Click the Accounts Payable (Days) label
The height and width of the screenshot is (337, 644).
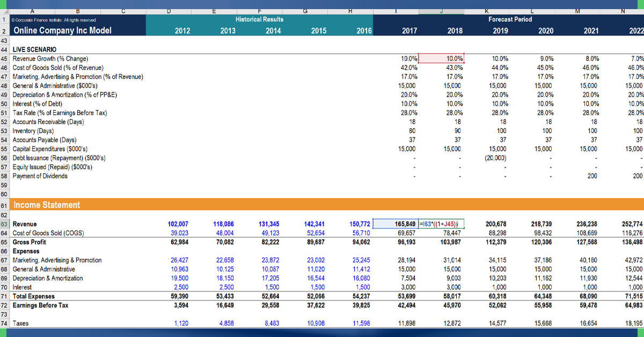tap(43, 140)
